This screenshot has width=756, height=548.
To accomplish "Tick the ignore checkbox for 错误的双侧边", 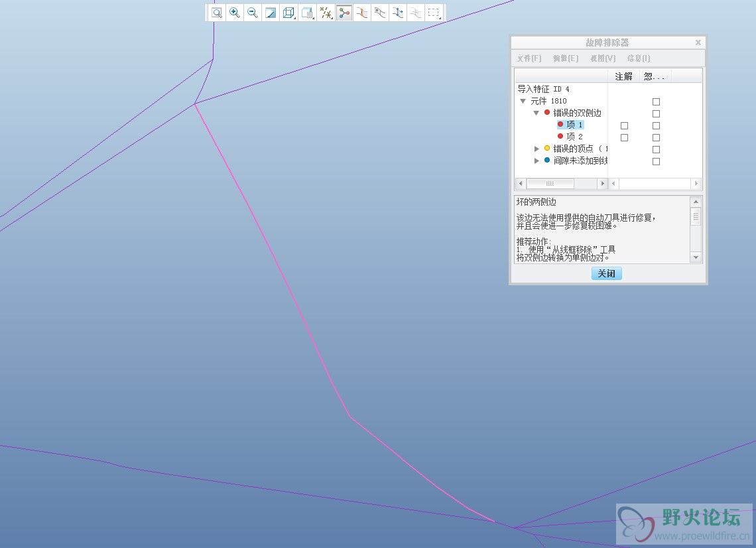I will (x=657, y=114).
